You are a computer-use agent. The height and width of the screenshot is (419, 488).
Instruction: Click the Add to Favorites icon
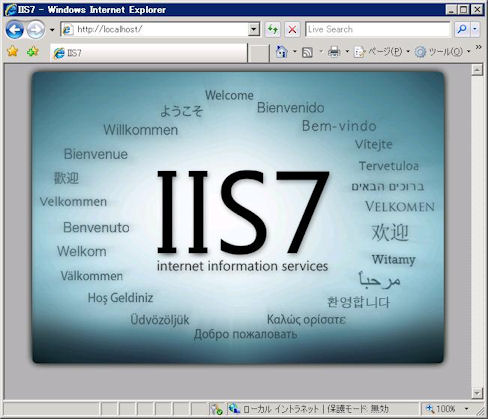(x=33, y=51)
